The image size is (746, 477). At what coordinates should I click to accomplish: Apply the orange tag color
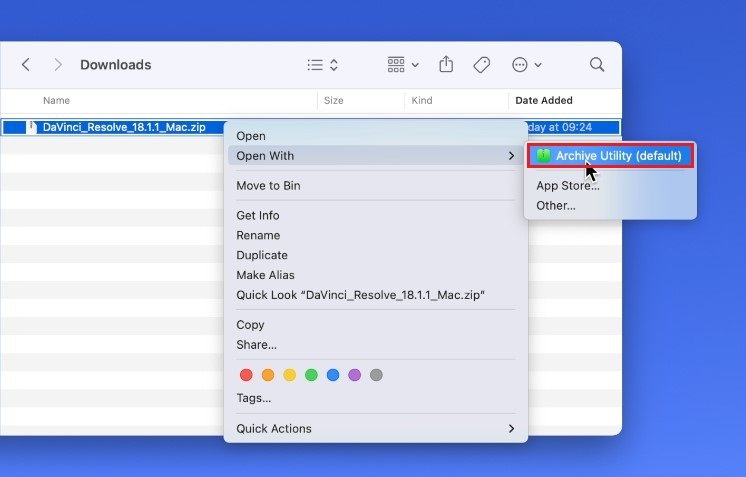268,375
